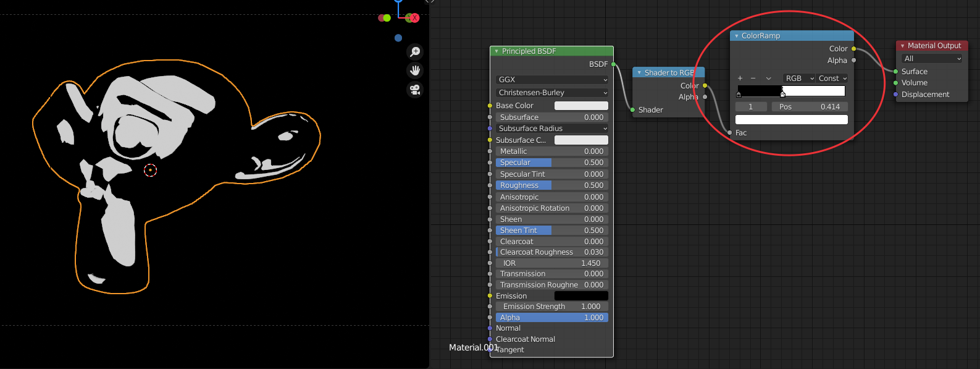The width and height of the screenshot is (980, 369).
Task: Click the Volume input socket on Material Output
Action: [896, 83]
